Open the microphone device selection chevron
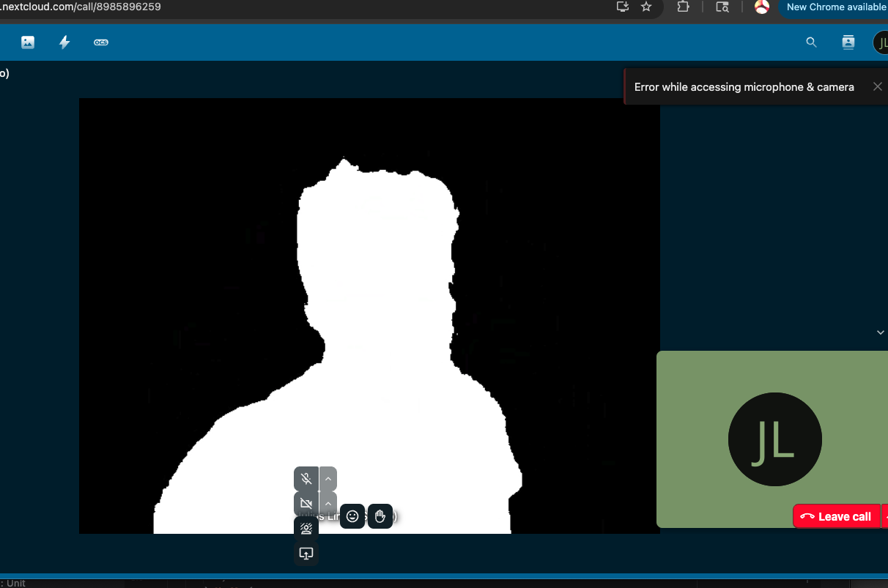The height and width of the screenshot is (588, 888). [328, 478]
